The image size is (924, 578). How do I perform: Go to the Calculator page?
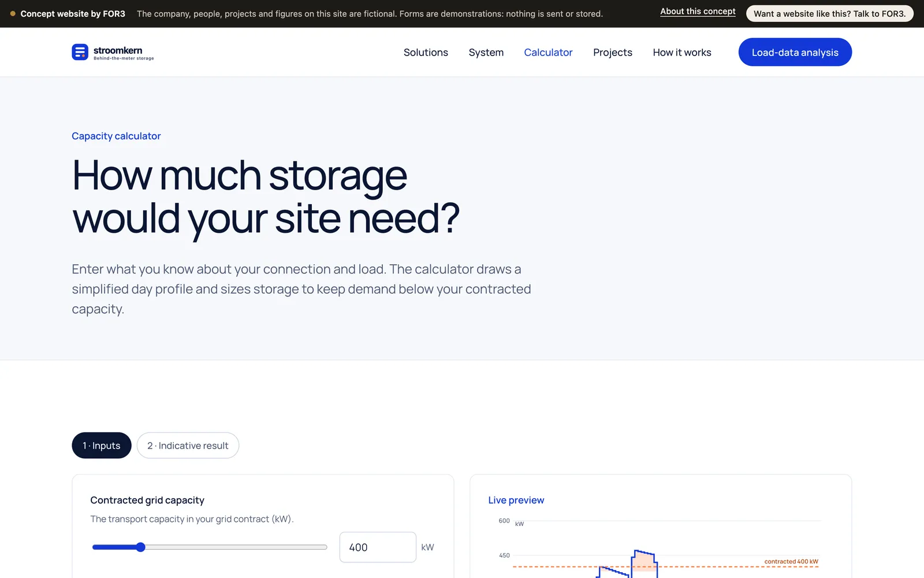[x=548, y=53]
